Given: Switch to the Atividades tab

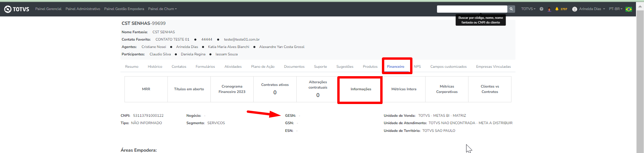Looking at the screenshot, I should (x=233, y=66).
